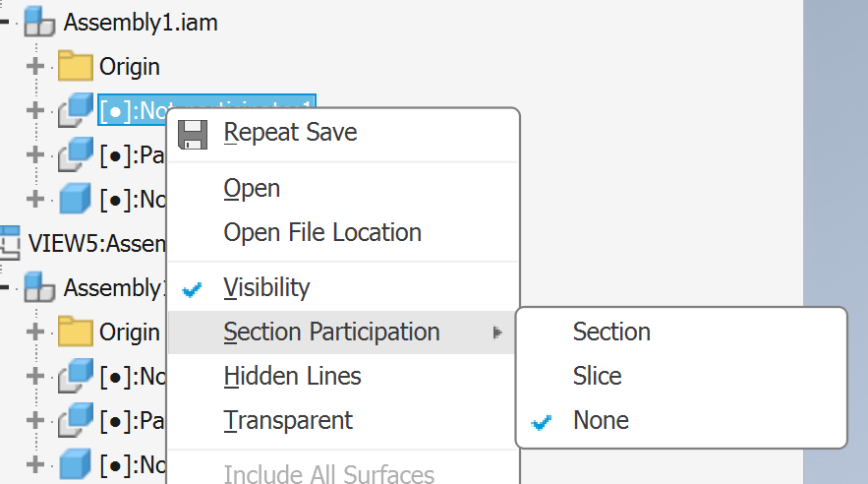Click the VIEW5 drawing view icon
The height and width of the screenshot is (484, 868).
tap(10, 243)
